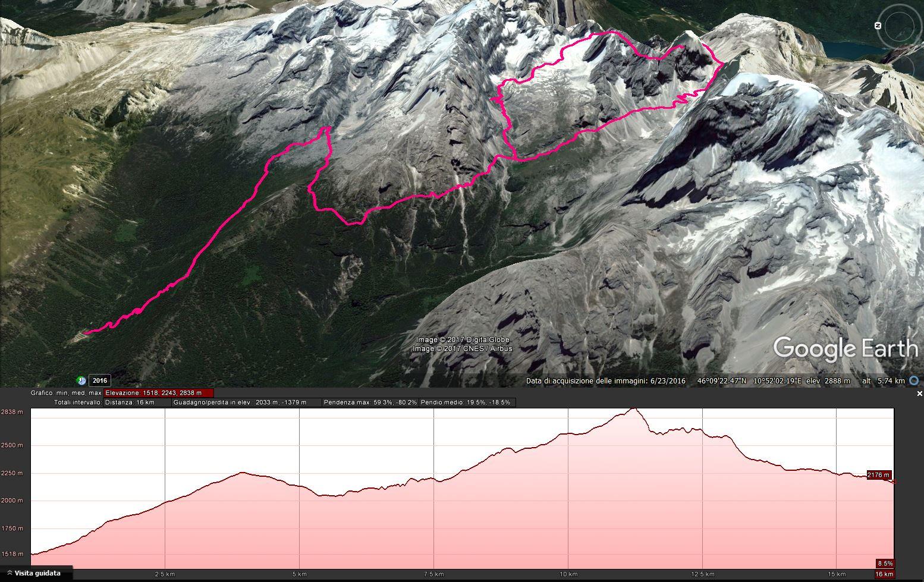Click the 8.5% slope indicator label

point(885,563)
